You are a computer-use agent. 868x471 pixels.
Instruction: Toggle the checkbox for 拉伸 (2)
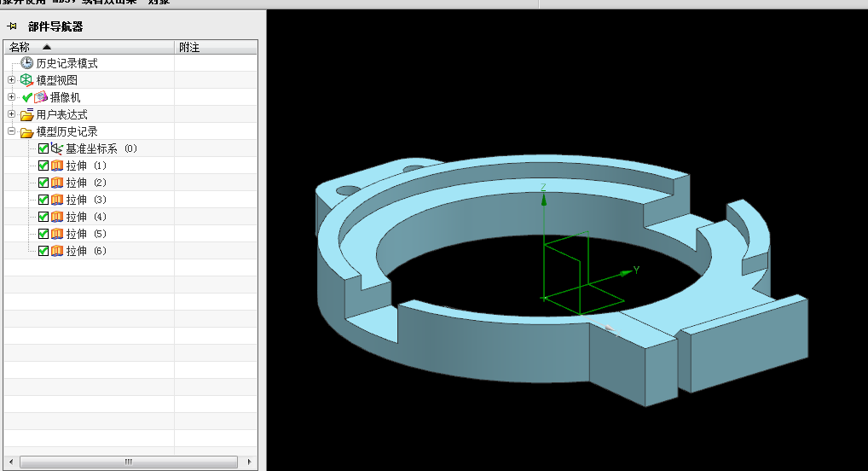[x=43, y=183]
